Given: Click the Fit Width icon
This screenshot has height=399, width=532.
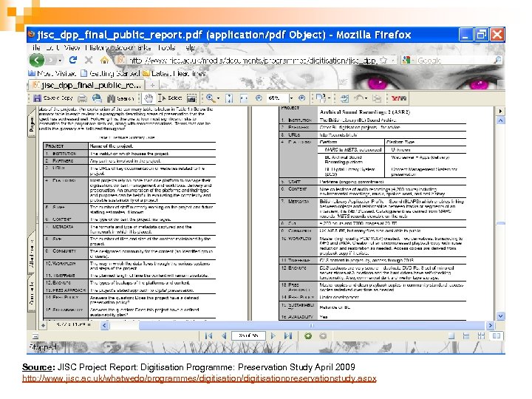Looking at the screenshot, I should pos(244,98).
